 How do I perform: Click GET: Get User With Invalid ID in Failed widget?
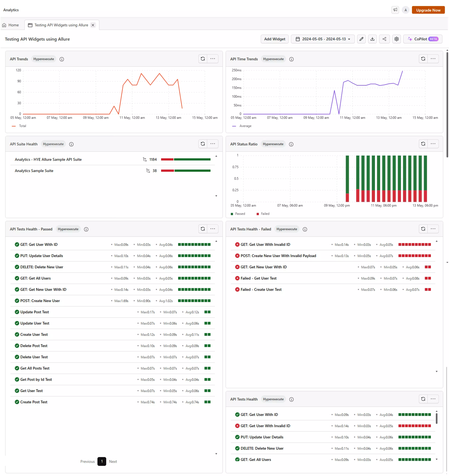pyautogui.click(x=333, y=244)
